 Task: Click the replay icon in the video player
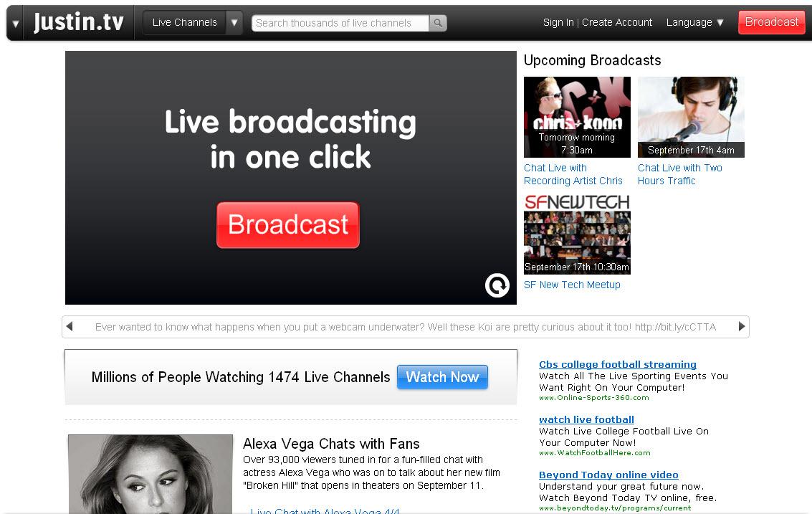(497, 285)
